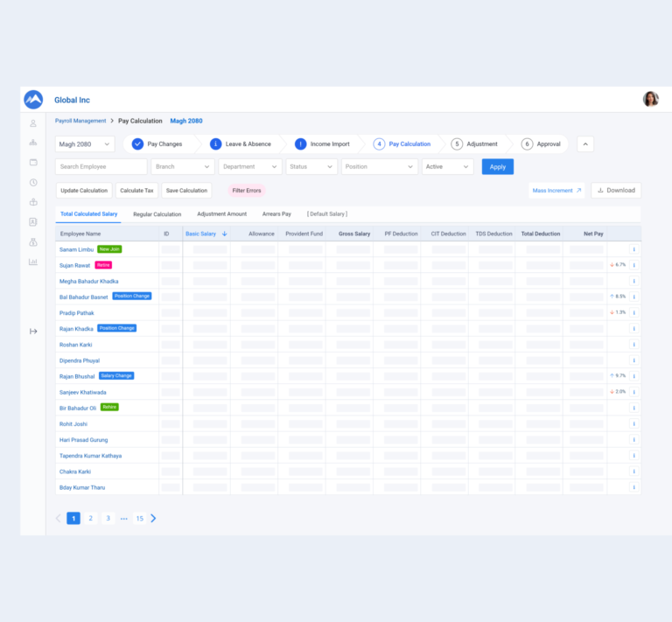This screenshot has height=622, width=672.
Task: Collapse the steps bar with the chevron-up button
Action: 585,144
